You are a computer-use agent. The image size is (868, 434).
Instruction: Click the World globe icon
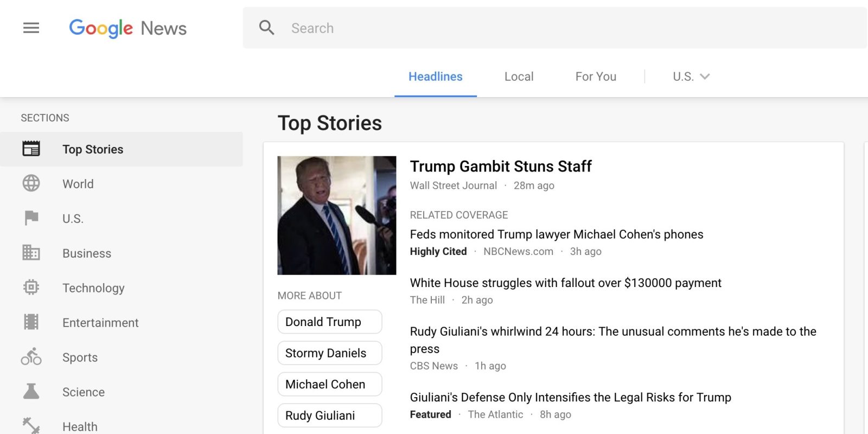point(31,183)
